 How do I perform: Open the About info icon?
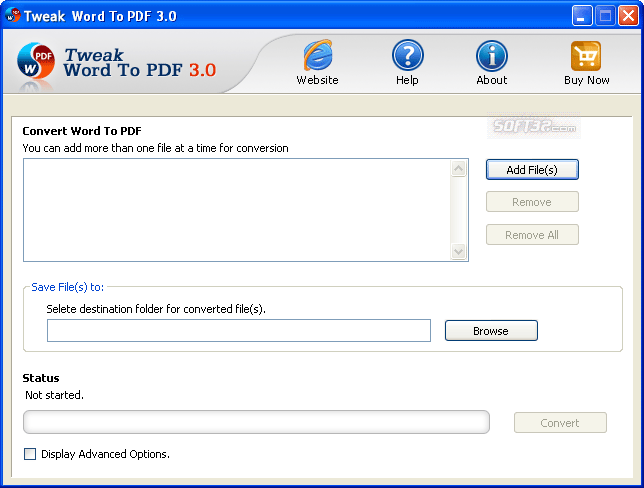(492, 56)
